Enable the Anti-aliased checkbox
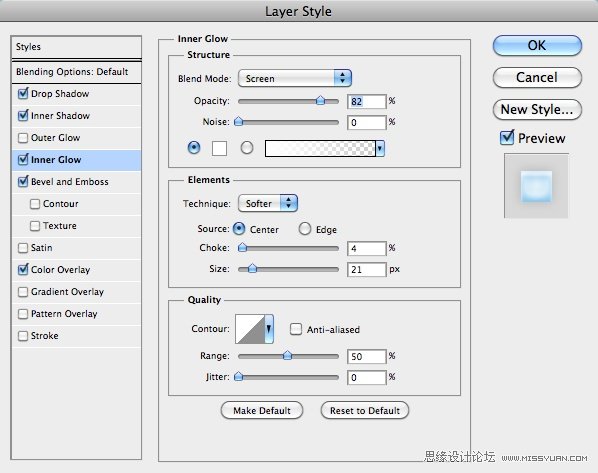The height and width of the screenshot is (473, 598). click(296, 329)
